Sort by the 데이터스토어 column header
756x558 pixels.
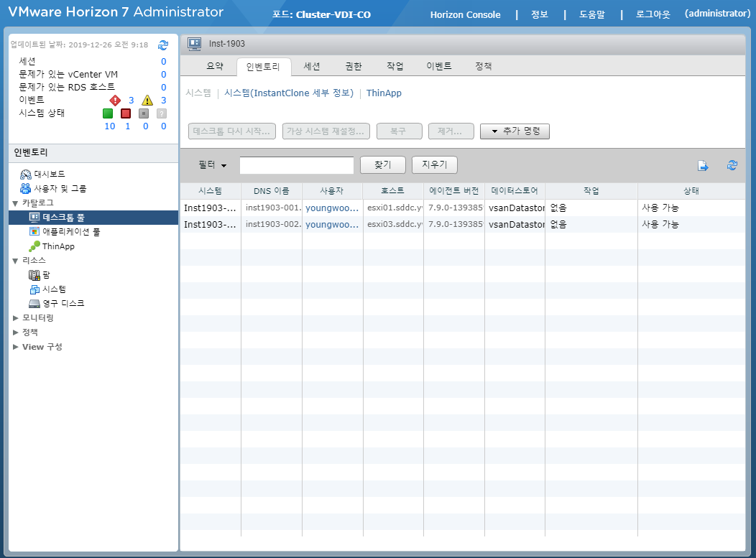click(515, 191)
